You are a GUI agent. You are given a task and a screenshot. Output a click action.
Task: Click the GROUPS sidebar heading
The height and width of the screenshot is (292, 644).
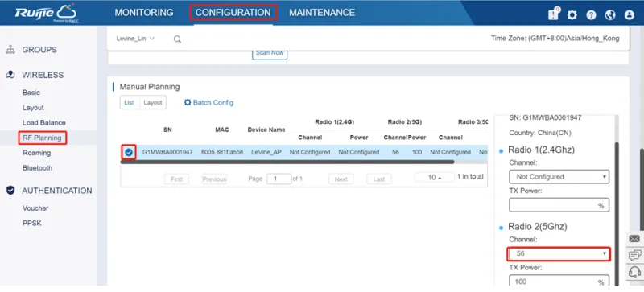[x=39, y=50]
